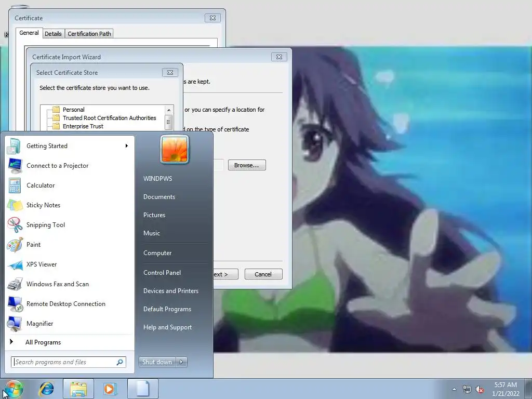Screen dimensions: 532x399
Task: Close the Select Certificate Store dialog
Action: pos(170,72)
